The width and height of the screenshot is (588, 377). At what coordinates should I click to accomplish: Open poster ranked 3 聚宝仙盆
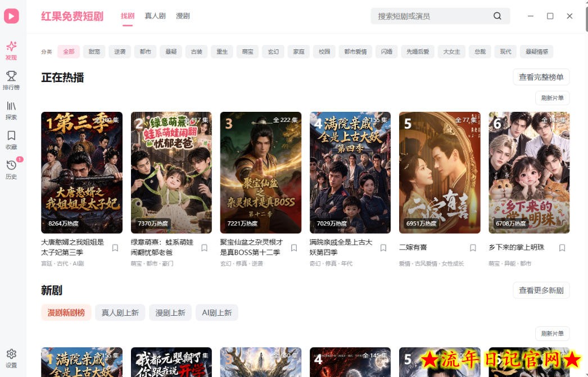[261, 172]
